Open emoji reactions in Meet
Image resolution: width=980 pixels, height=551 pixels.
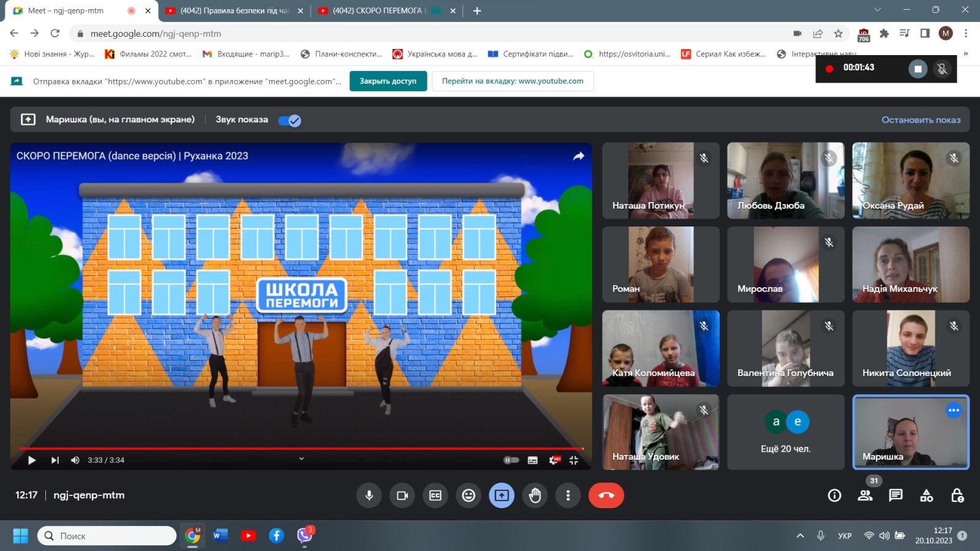[469, 495]
